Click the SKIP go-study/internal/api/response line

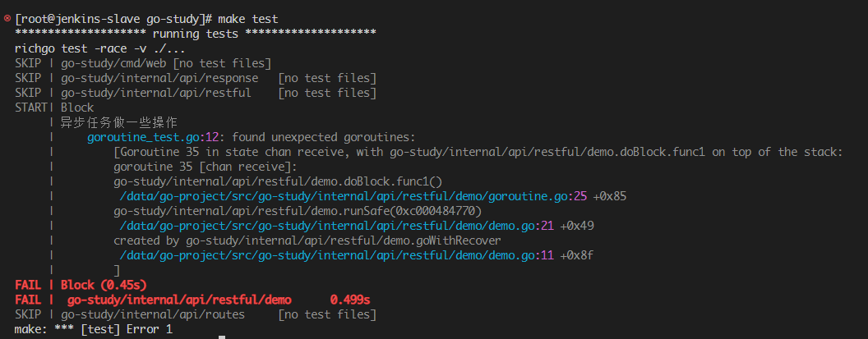coord(196,78)
